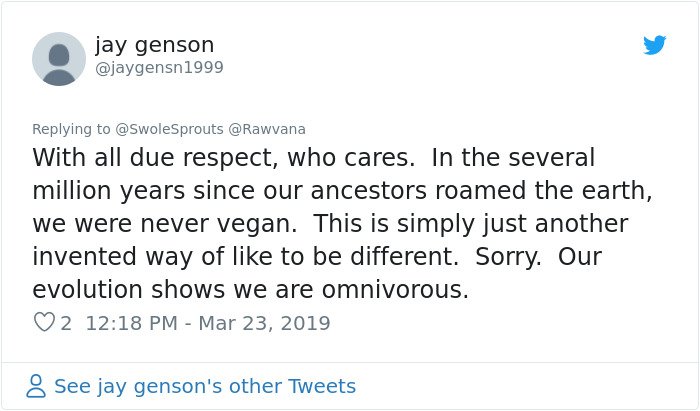Click the word 'Sorry.' in the tweet
This screenshot has width=700, height=411.
[x=508, y=257]
